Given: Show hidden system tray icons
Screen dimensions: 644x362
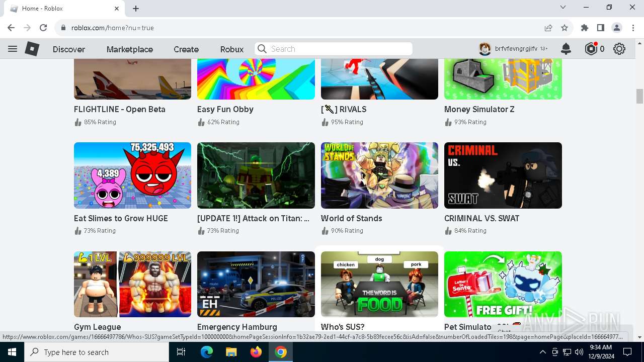Looking at the screenshot, I should pyautogui.click(x=542, y=352).
